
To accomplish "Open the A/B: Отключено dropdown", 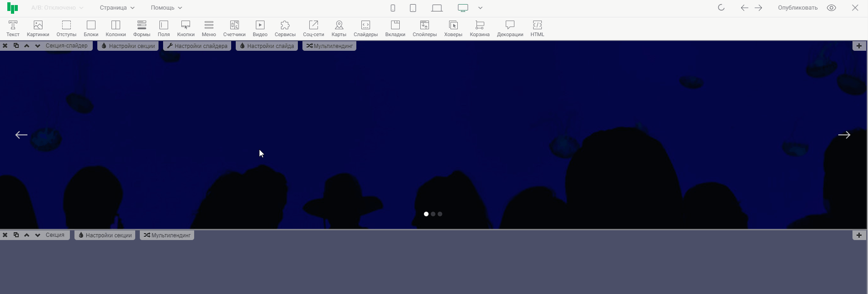I will pos(57,8).
